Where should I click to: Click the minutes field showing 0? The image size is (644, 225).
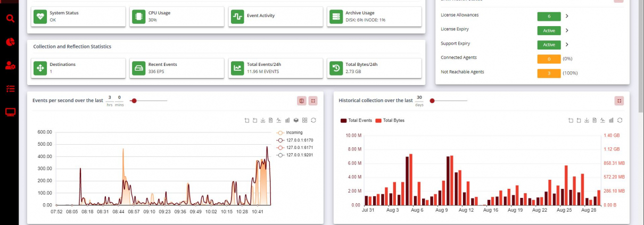click(x=119, y=97)
